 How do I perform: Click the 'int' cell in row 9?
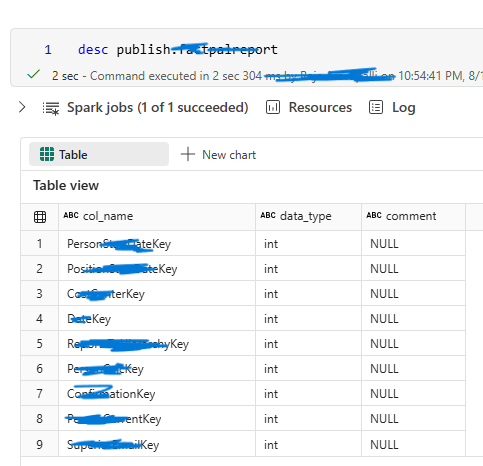pyautogui.click(x=308, y=444)
